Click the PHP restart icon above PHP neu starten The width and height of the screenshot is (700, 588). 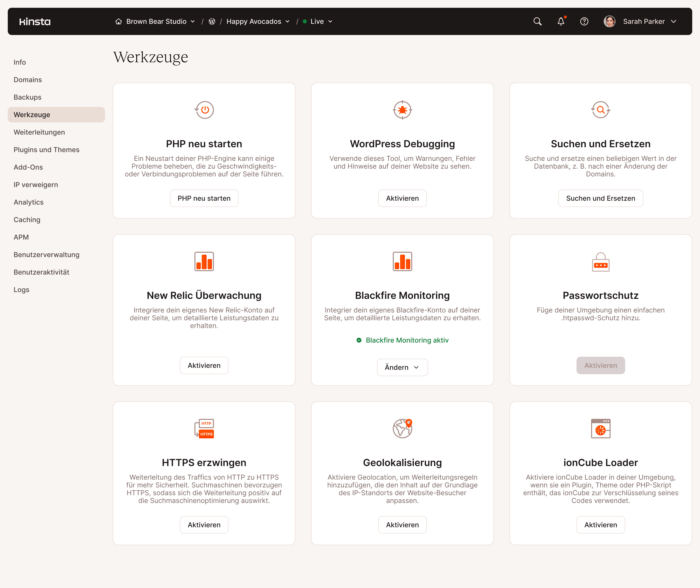(x=204, y=110)
